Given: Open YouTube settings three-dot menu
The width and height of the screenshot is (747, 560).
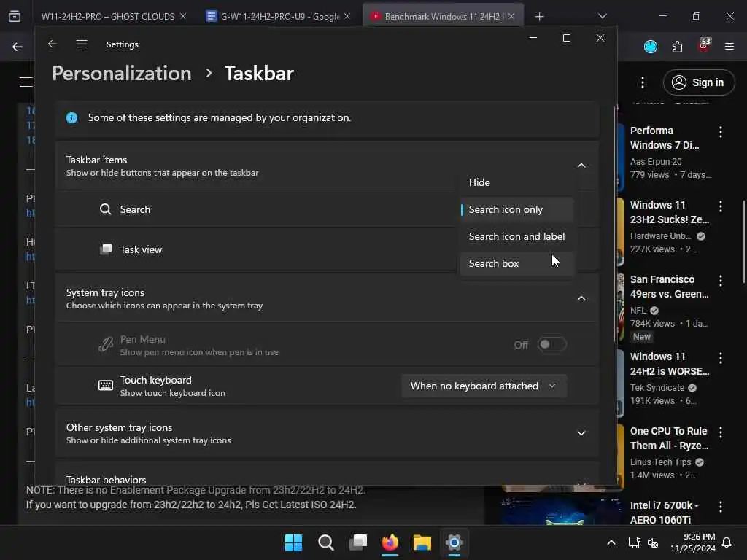Looking at the screenshot, I should [643, 82].
